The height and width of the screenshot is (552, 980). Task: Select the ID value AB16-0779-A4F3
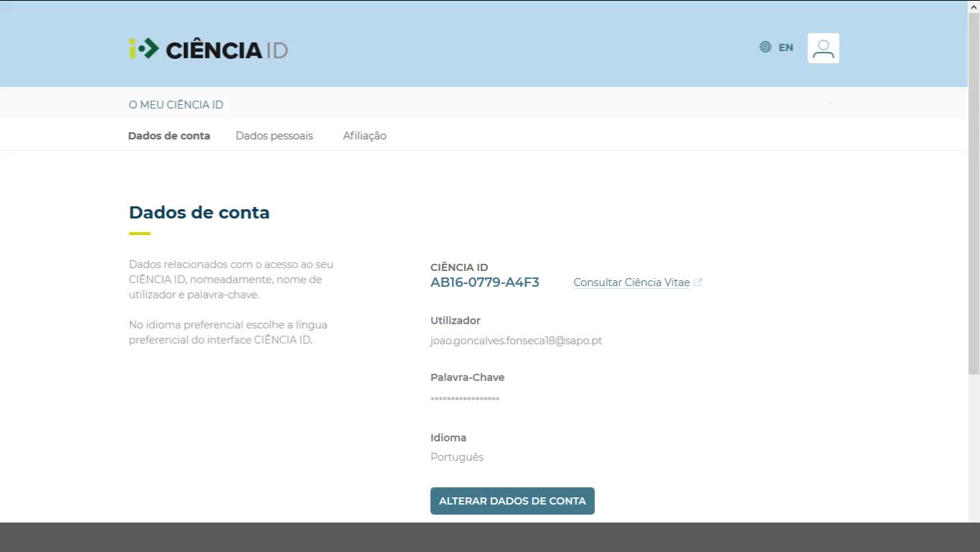click(x=485, y=282)
